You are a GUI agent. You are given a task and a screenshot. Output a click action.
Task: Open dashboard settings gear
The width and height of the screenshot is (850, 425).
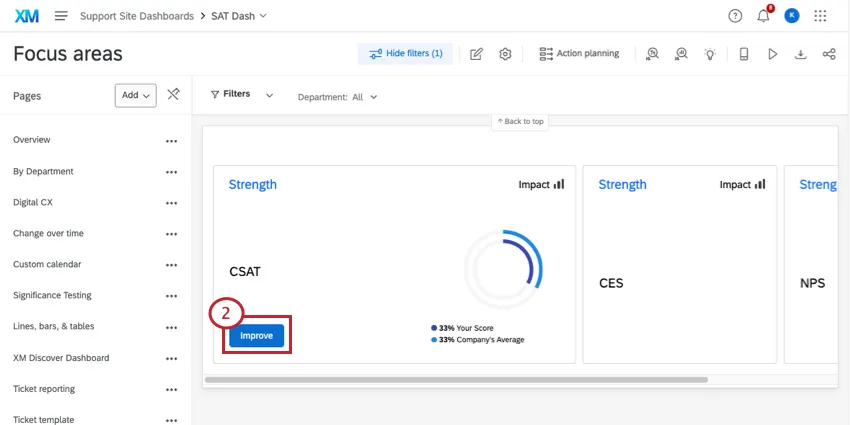pyautogui.click(x=505, y=54)
